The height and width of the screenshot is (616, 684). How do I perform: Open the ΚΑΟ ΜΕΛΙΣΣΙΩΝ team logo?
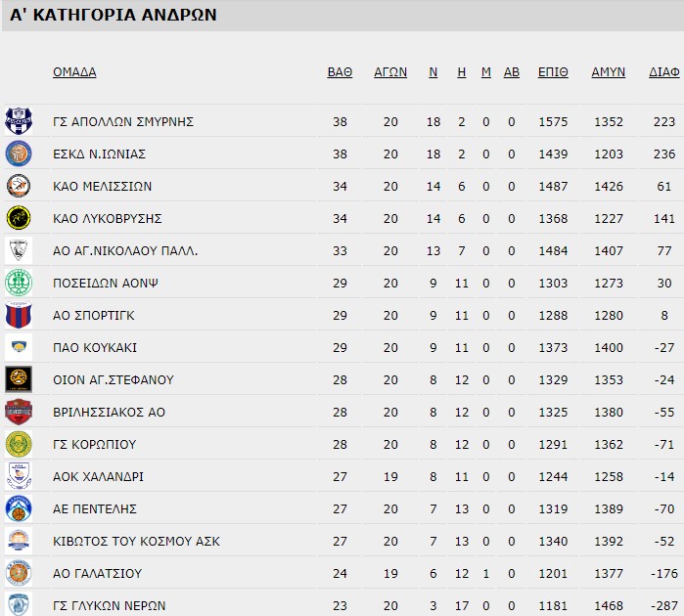coord(19,186)
